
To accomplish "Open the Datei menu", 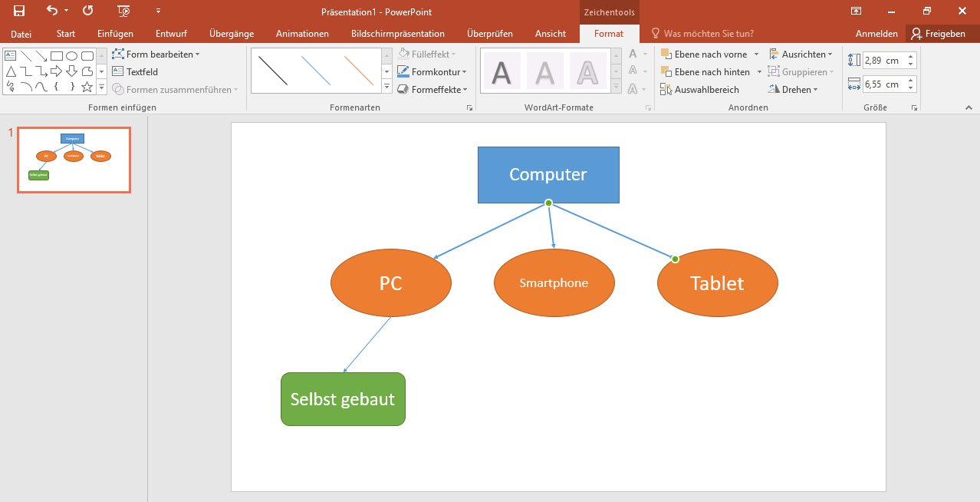I will pyautogui.click(x=21, y=33).
